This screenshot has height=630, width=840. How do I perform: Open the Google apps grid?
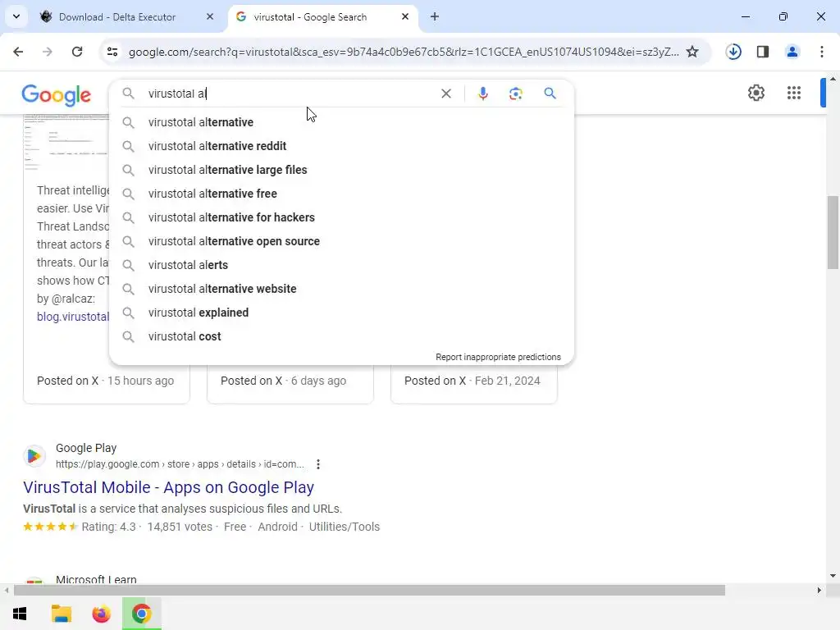tap(794, 93)
